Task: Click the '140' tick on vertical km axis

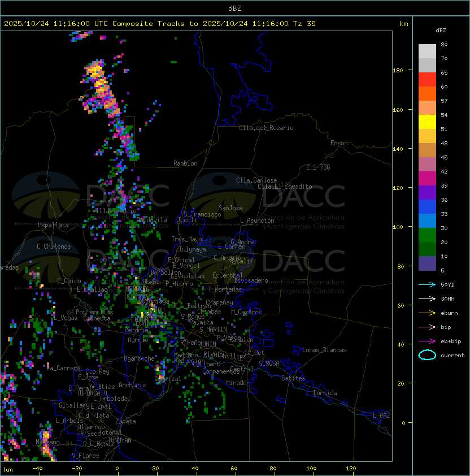Action: tap(398, 149)
